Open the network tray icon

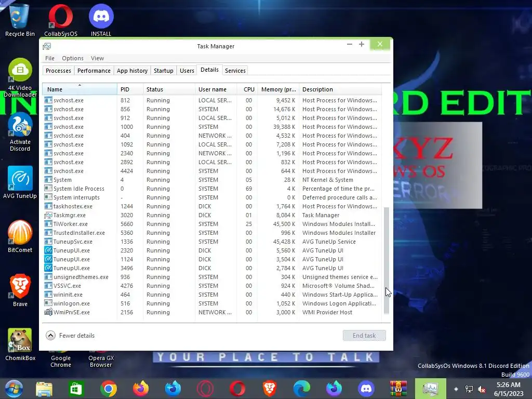coord(469,389)
